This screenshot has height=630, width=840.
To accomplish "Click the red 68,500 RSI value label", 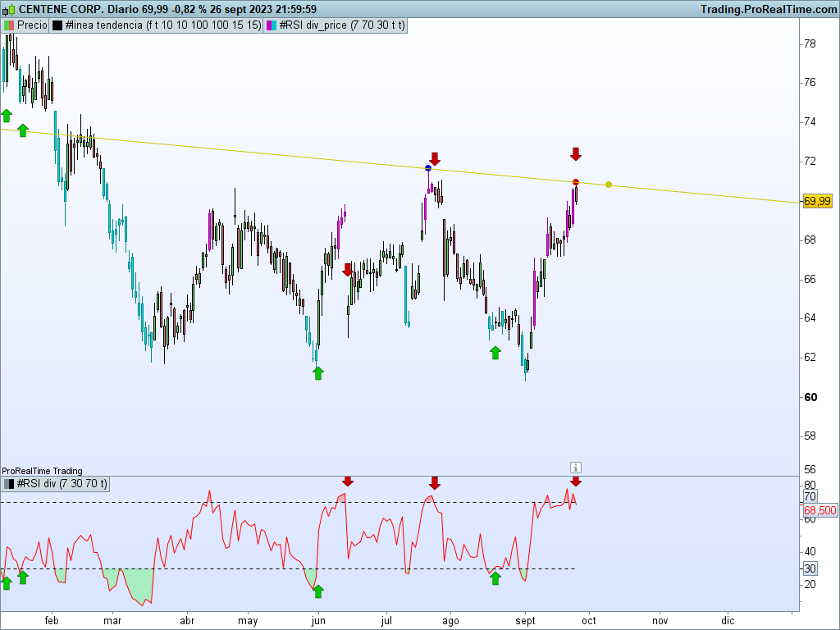I will [x=820, y=510].
